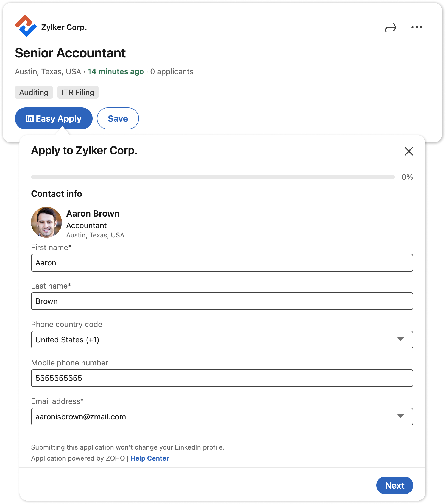Click Aaron Brown's profile photo
Image resolution: width=446 pixels, height=504 pixels.
tap(46, 222)
